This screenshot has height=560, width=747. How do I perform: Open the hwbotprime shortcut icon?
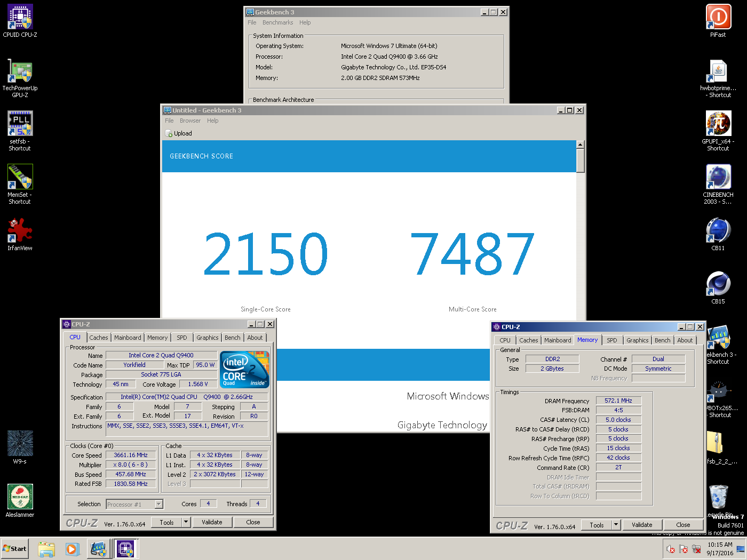(x=718, y=78)
